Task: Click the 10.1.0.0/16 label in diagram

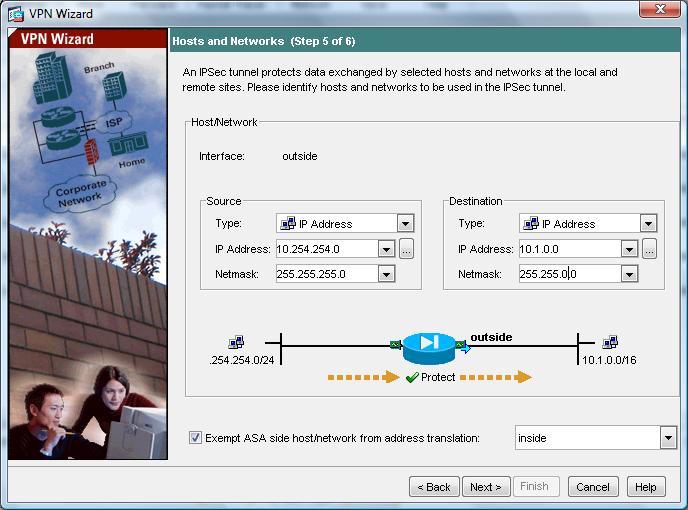Action: click(609, 360)
